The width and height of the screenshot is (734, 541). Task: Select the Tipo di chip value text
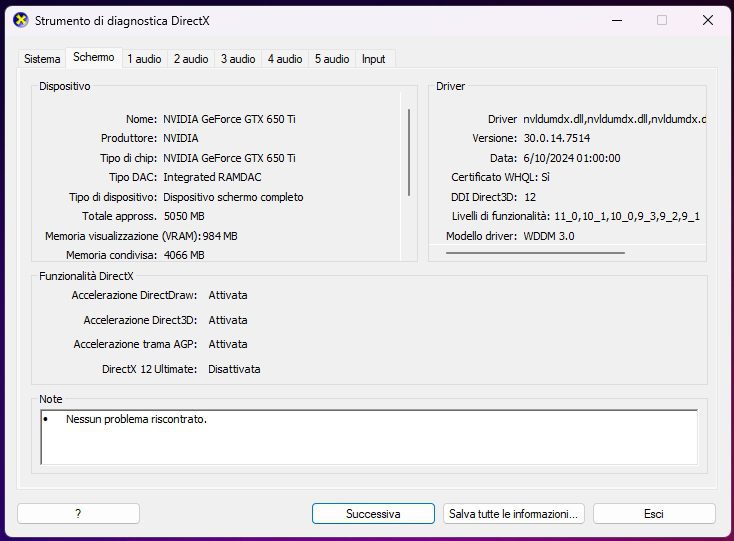click(229, 158)
